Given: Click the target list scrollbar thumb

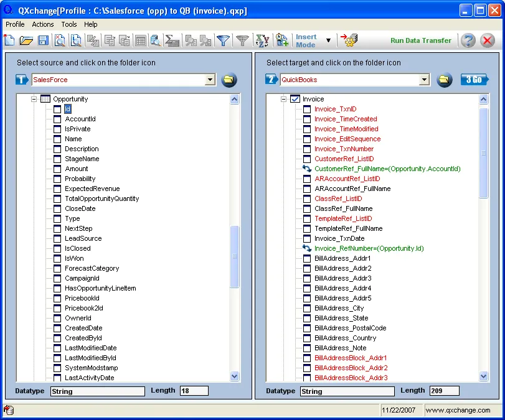Looking at the screenshot, I should (x=483, y=153).
